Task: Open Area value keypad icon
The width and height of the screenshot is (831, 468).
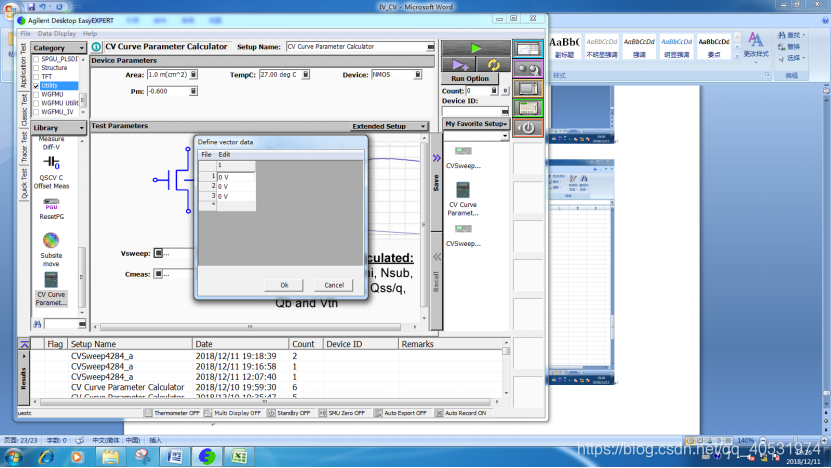Action: [x=193, y=75]
